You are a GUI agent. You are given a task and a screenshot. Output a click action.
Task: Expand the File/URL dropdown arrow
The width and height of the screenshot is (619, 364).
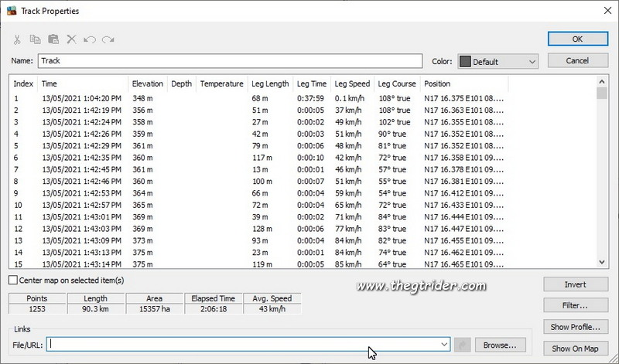[x=444, y=345]
